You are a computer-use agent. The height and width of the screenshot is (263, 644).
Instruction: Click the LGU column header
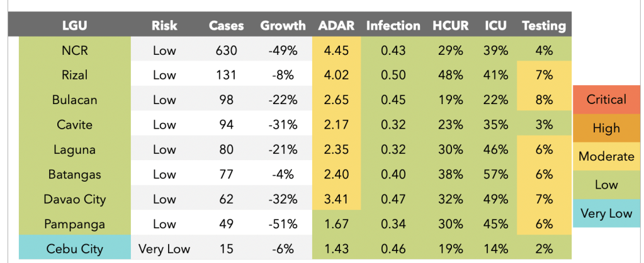pos(74,26)
